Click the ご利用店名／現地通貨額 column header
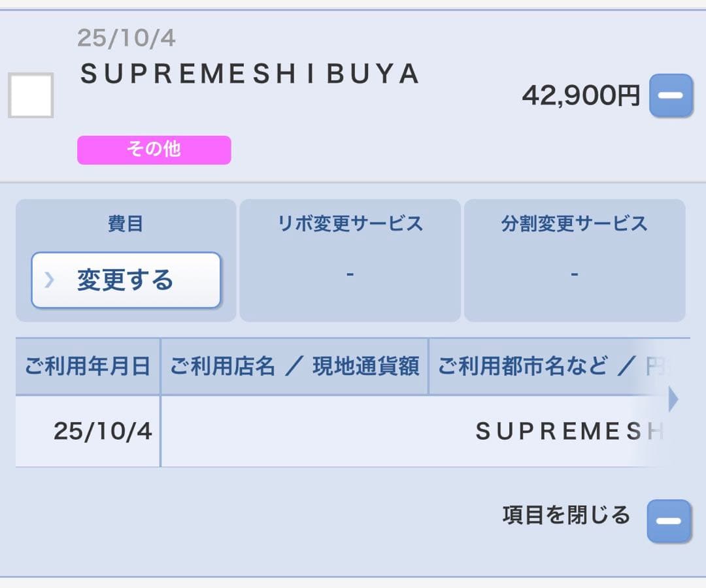This screenshot has height=588, width=706. (295, 367)
